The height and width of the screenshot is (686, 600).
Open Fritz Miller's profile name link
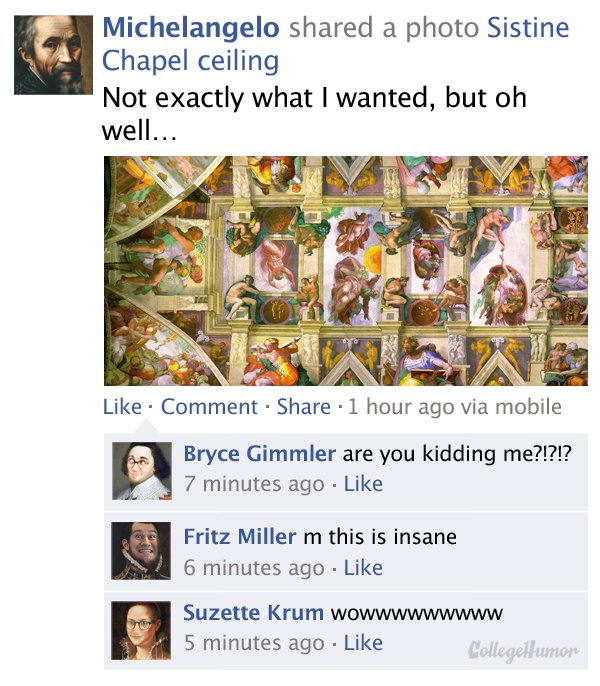click(x=239, y=537)
